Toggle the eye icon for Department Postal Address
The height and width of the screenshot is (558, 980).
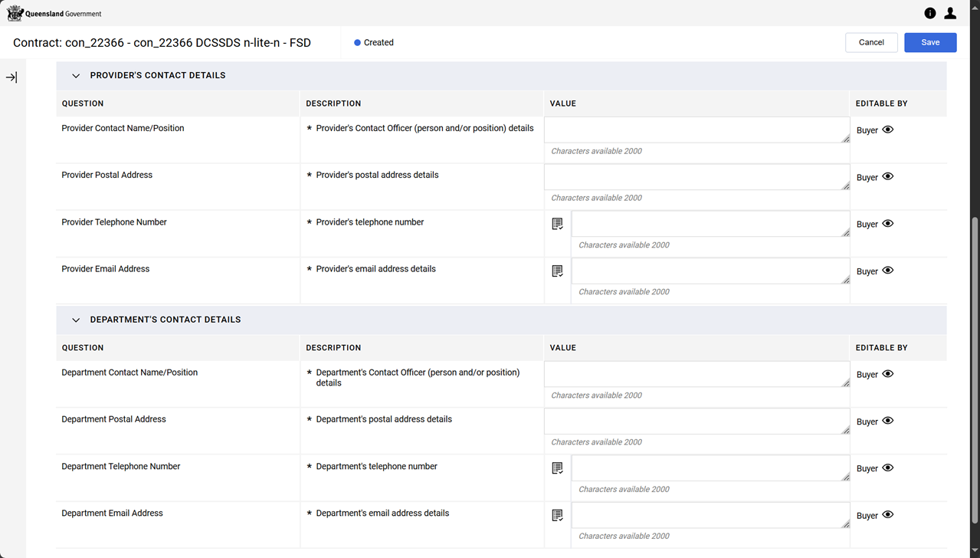887,421
